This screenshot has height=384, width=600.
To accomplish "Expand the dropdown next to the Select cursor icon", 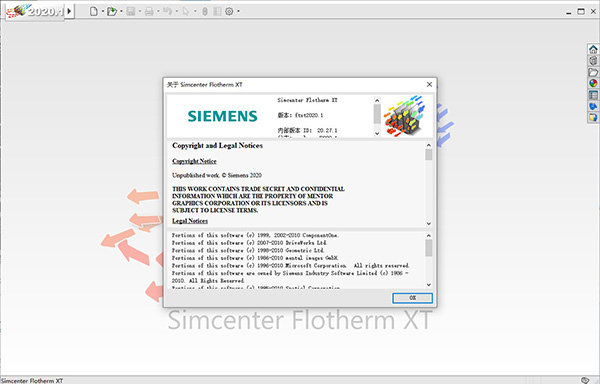I will 195,11.
